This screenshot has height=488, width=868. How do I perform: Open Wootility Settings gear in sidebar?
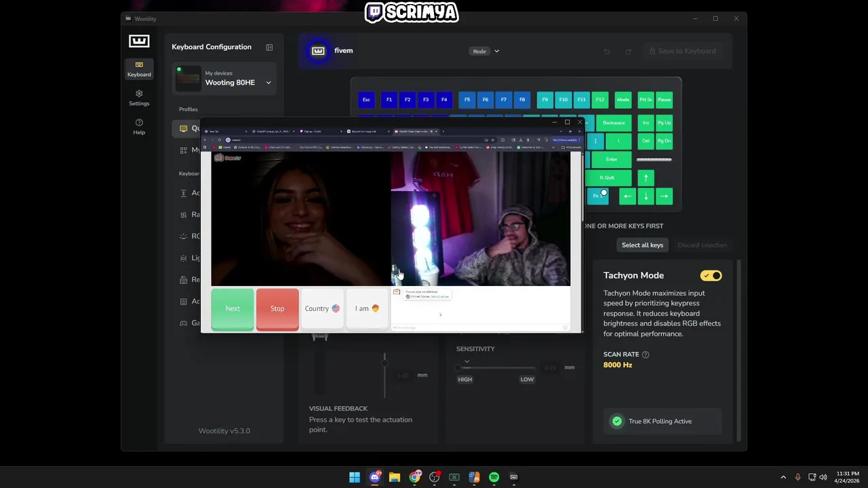tap(139, 98)
